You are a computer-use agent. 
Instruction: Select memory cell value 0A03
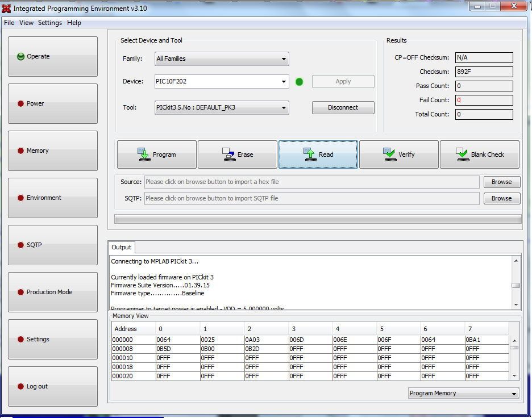(x=267, y=340)
